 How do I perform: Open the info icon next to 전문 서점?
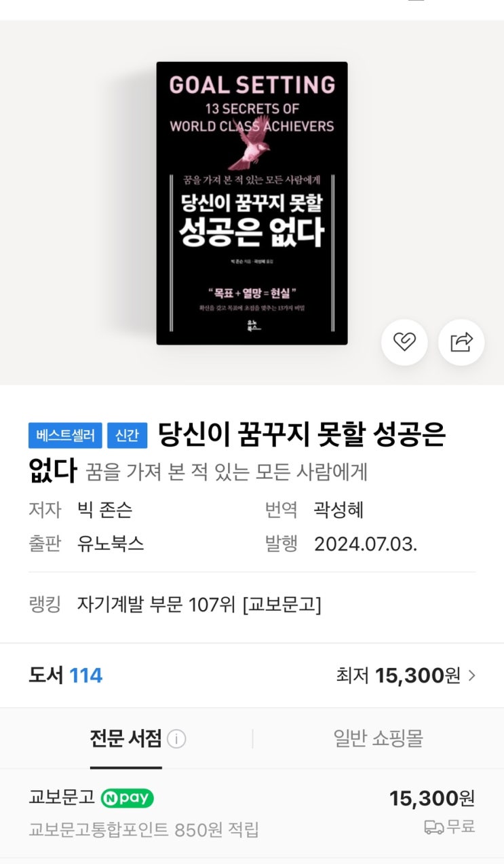pyautogui.click(x=176, y=739)
